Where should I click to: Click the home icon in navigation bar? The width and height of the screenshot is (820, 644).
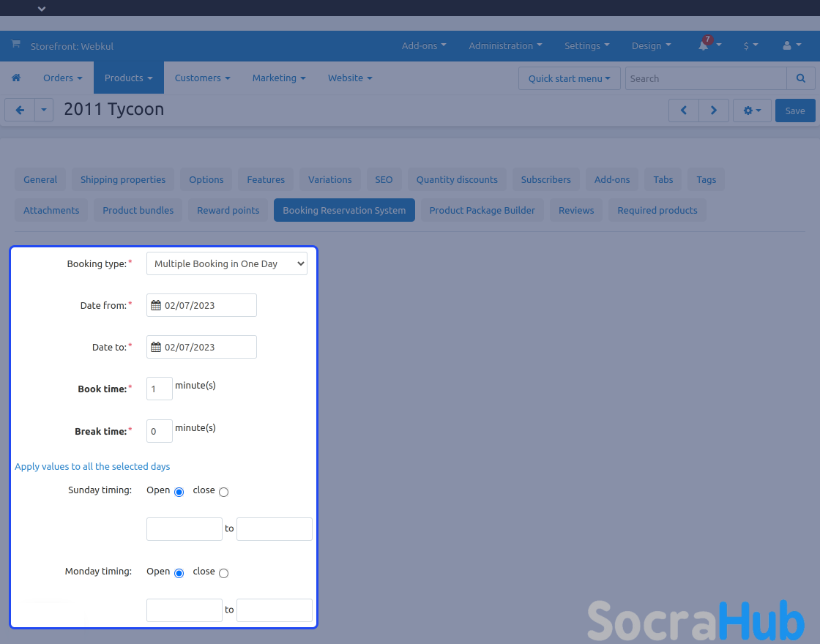[16, 78]
